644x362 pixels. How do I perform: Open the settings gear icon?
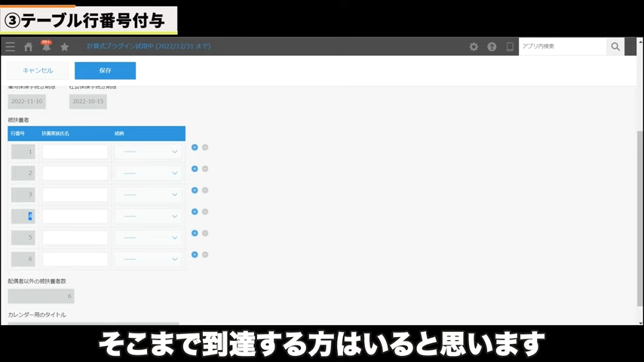[x=474, y=47]
